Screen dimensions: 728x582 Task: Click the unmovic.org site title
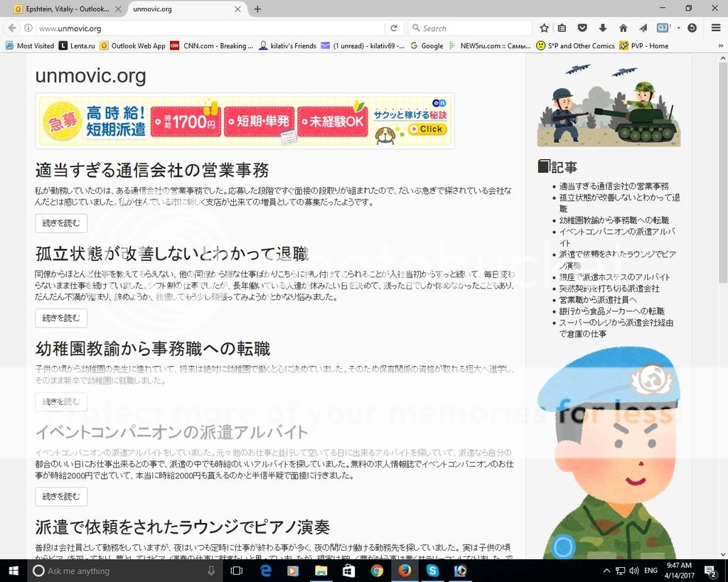pos(90,75)
